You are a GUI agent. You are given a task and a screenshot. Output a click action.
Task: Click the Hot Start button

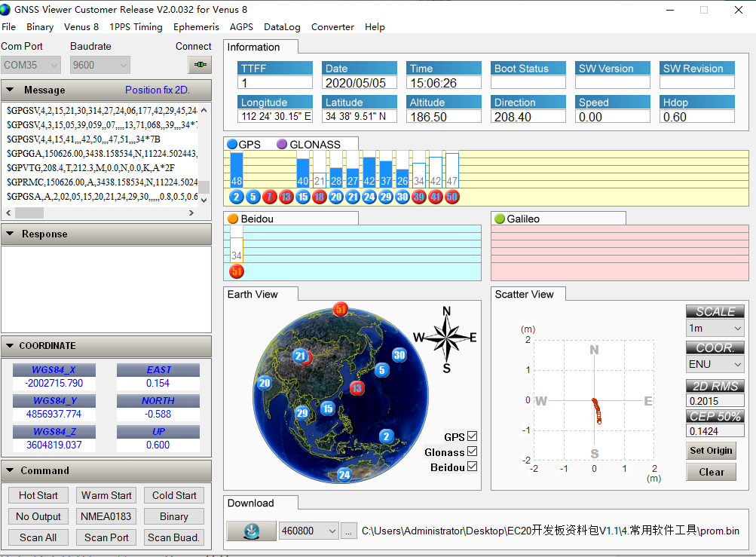click(38, 495)
